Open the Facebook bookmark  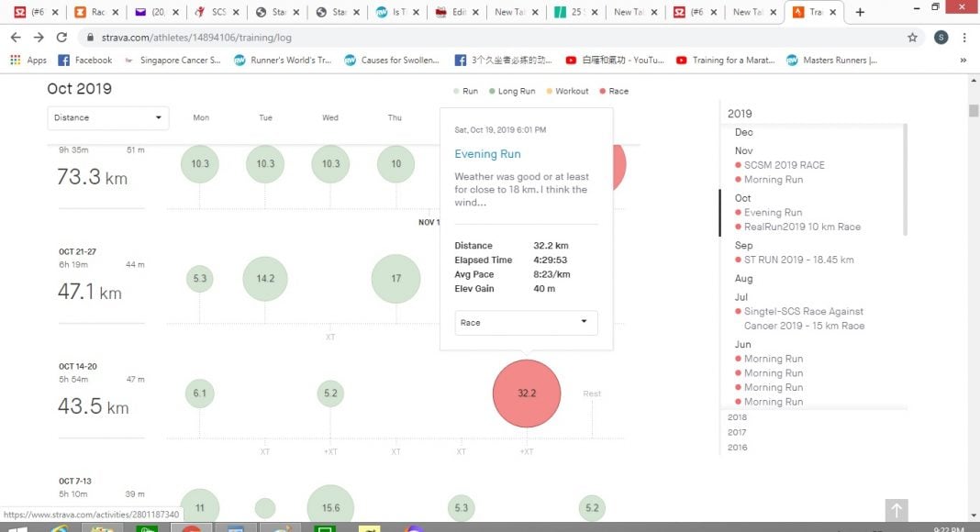(84, 61)
